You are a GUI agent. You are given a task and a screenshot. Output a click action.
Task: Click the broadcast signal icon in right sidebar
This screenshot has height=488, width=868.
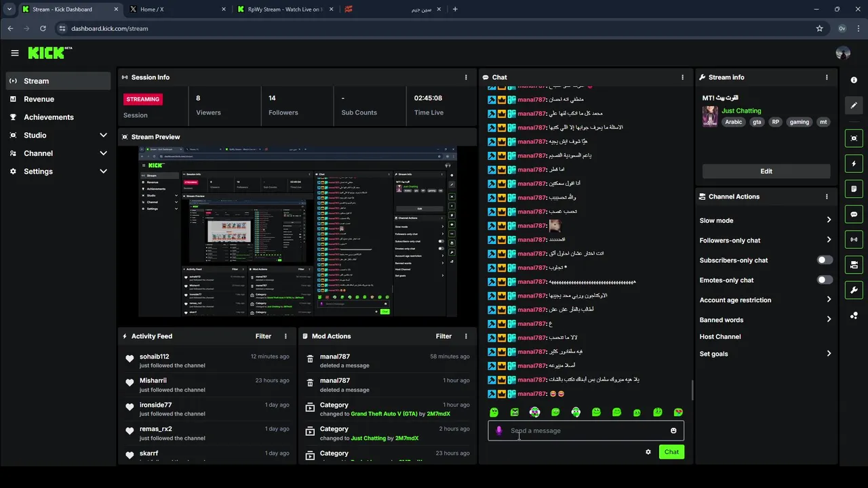[x=854, y=239]
